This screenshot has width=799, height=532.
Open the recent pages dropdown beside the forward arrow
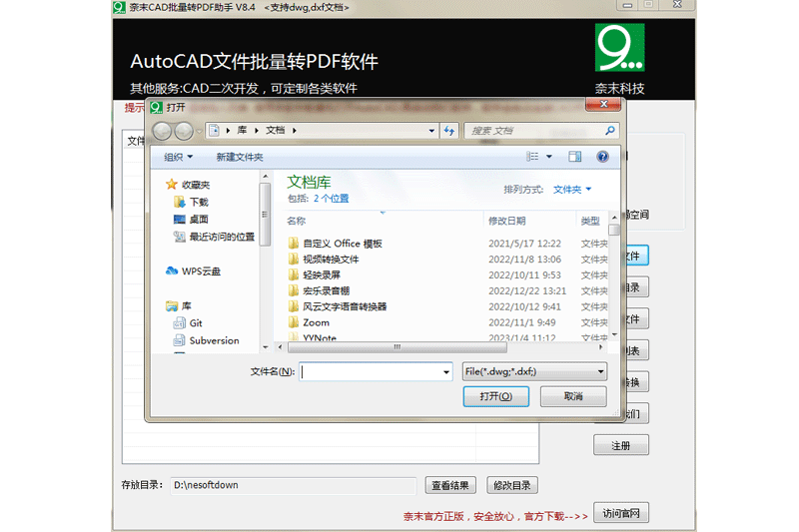click(x=199, y=131)
